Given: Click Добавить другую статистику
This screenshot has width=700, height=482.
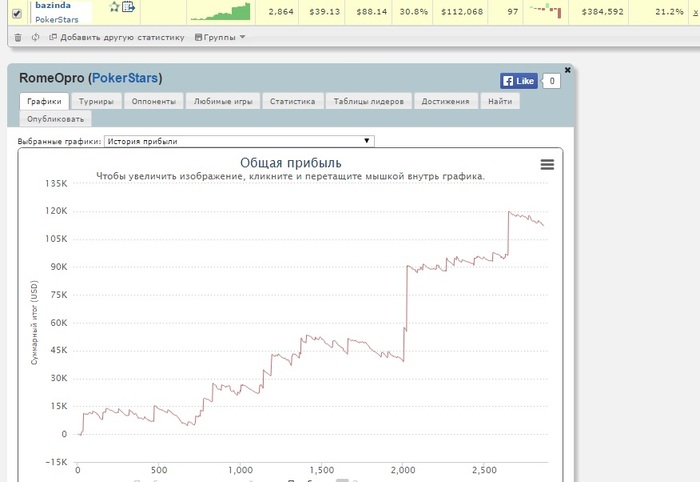Looking at the screenshot, I should (117, 37).
